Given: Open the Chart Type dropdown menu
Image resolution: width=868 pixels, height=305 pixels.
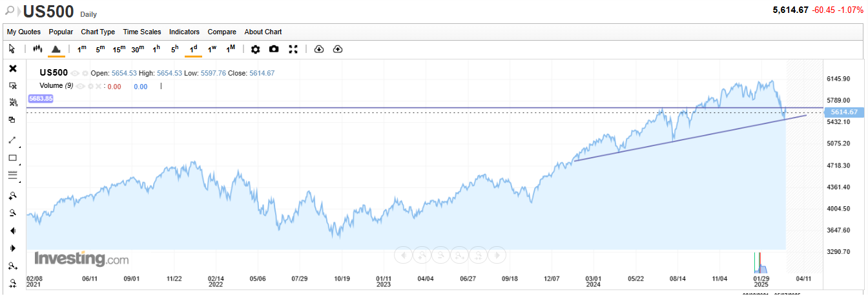Looking at the screenshot, I should [98, 32].
